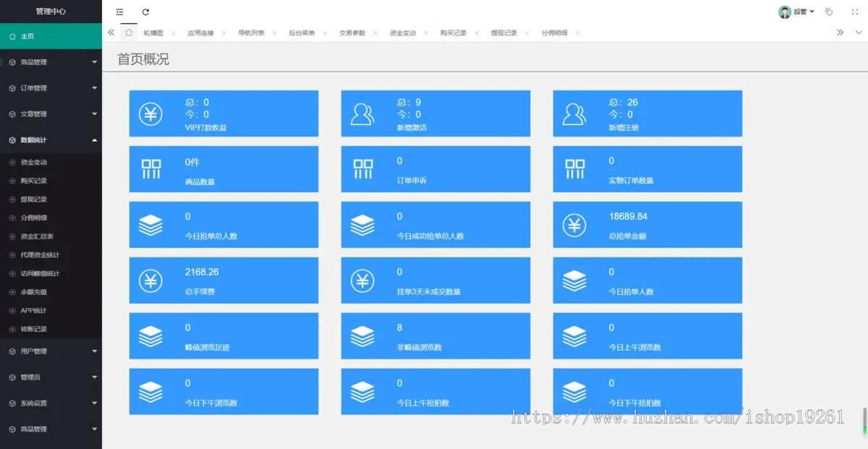
Task: Click the stack icon on 今日下午抢拍数 card
Action: [574, 391]
